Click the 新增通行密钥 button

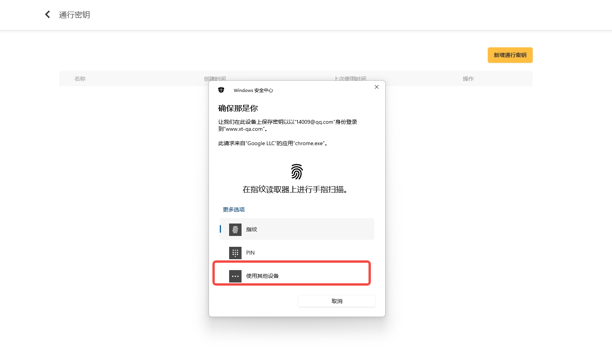pyautogui.click(x=510, y=55)
